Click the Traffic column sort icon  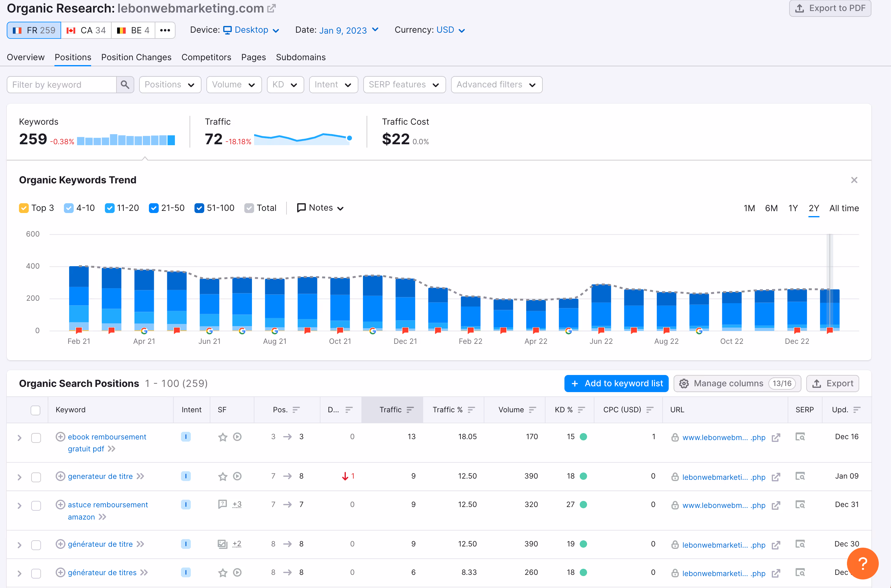point(410,410)
